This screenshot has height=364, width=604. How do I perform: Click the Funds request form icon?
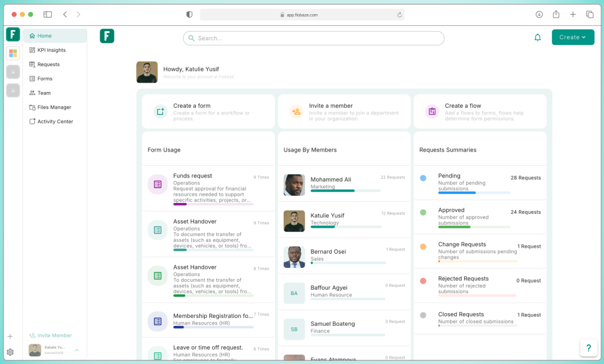pos(157,184)
